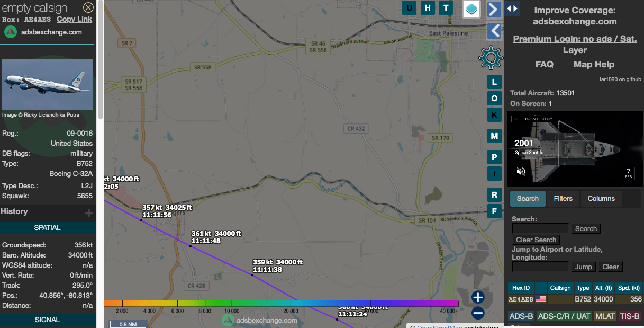Click the altitude color scale bar

click(x=282, y=304)
